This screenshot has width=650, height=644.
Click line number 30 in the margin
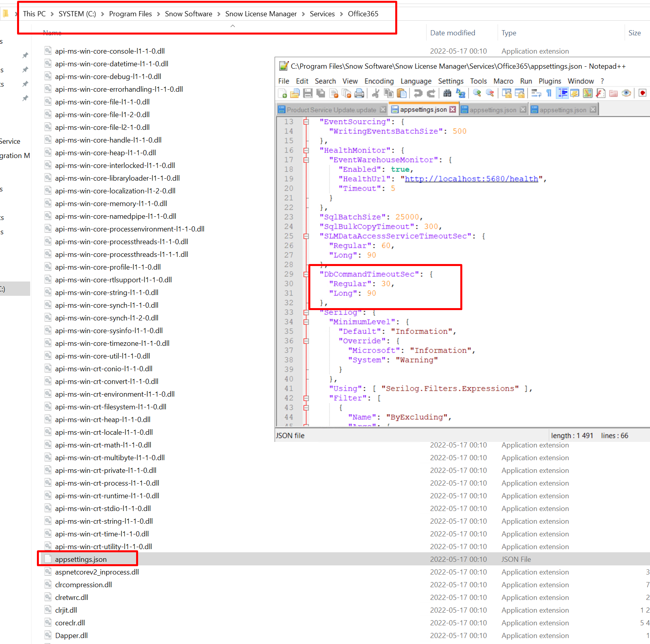pos(289,284)
